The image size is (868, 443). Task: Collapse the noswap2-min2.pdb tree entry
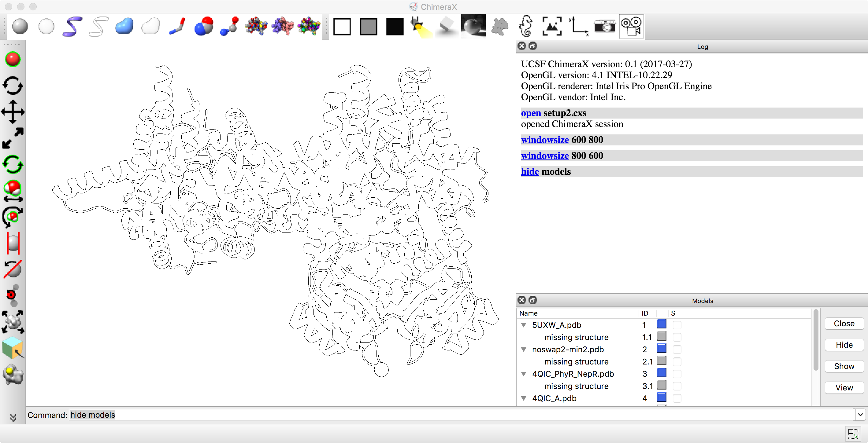[524, 350]
